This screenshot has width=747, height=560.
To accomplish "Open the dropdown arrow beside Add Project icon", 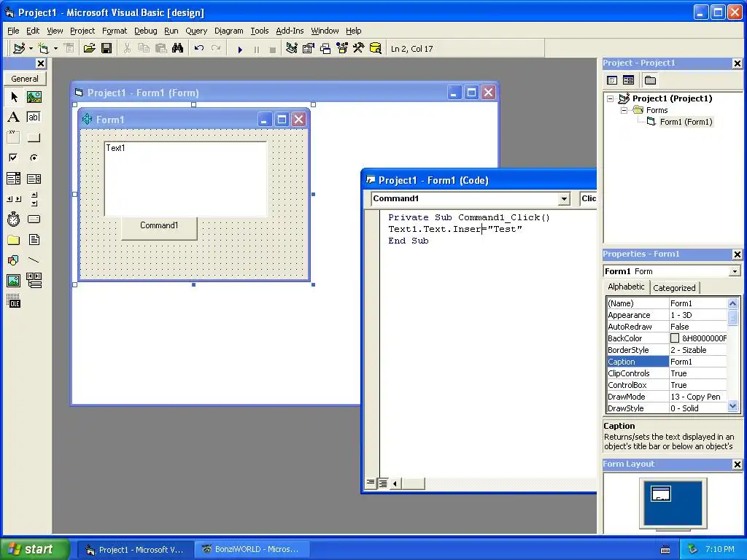I will 31,49.
